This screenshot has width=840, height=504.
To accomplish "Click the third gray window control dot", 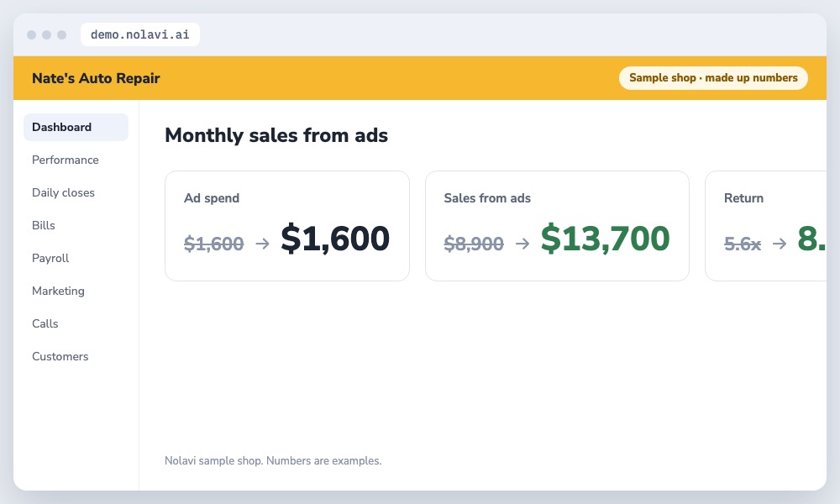I will [x=61, y=34].
